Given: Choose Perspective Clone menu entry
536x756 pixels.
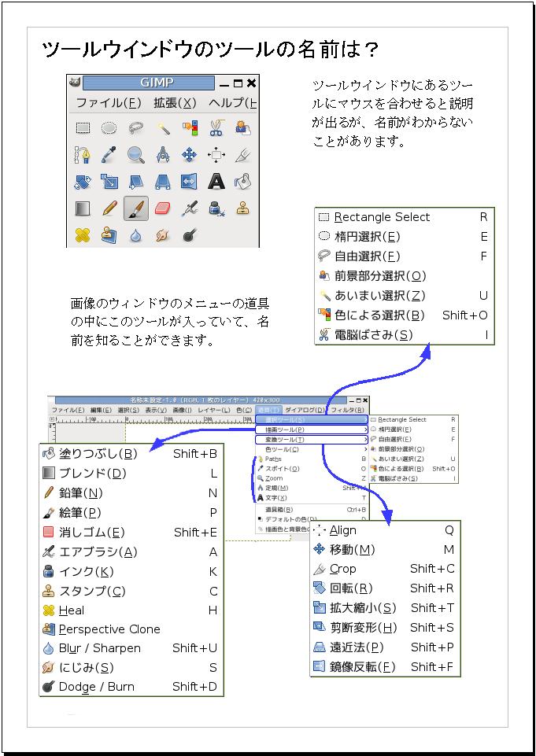Looking at the screenshot, I should point(130,629).
